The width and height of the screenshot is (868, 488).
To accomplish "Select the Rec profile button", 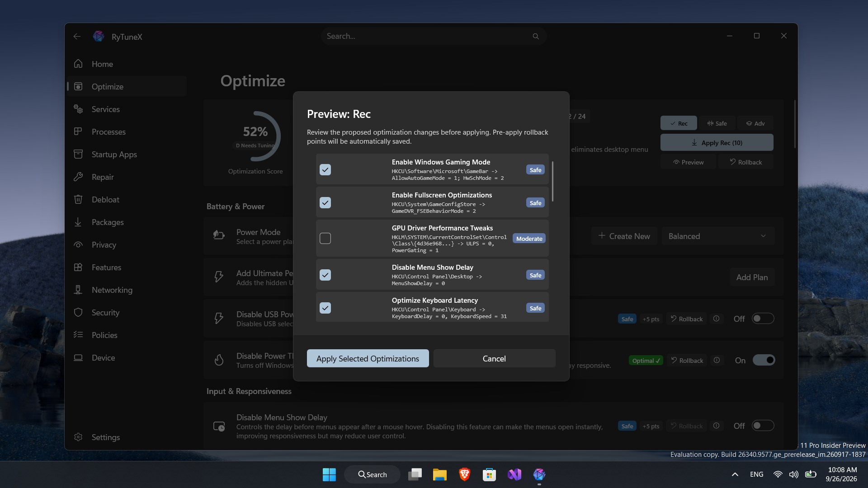I will point(679,123).
